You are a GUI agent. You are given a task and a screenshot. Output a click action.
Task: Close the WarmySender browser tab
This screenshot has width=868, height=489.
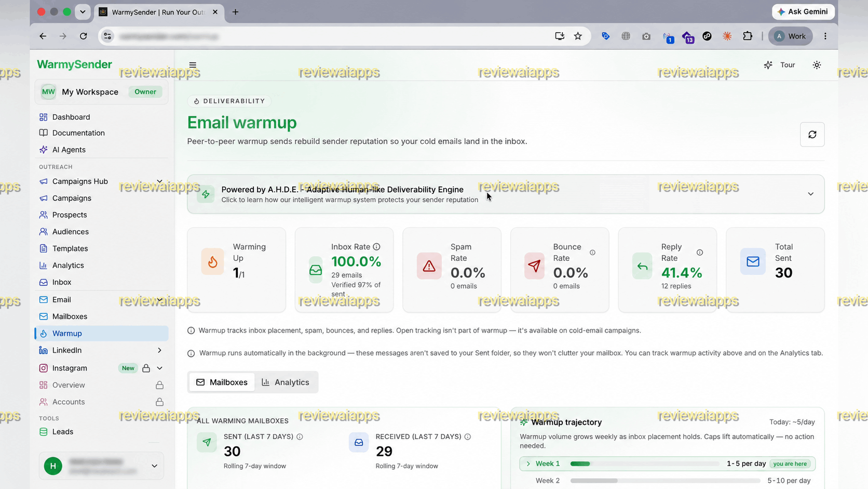[x=215, y=12]
